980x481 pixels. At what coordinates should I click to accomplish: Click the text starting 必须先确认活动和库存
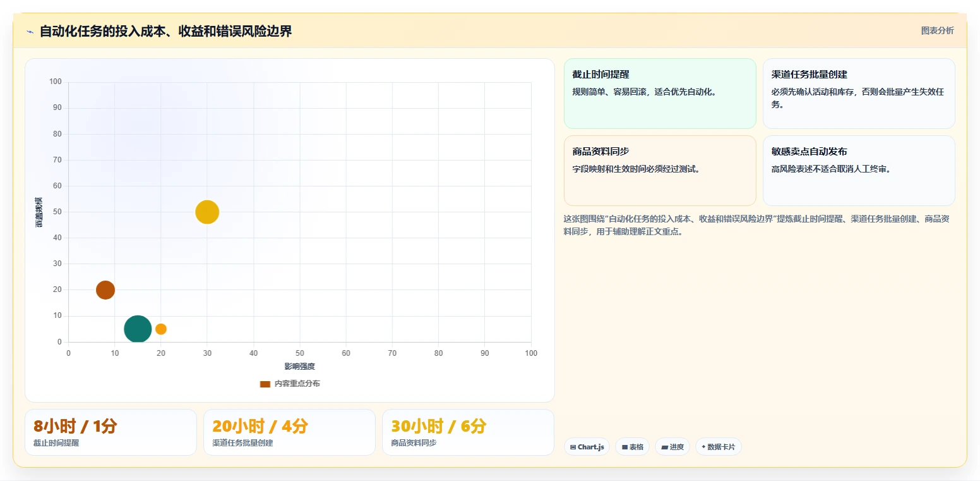[857, 98]
